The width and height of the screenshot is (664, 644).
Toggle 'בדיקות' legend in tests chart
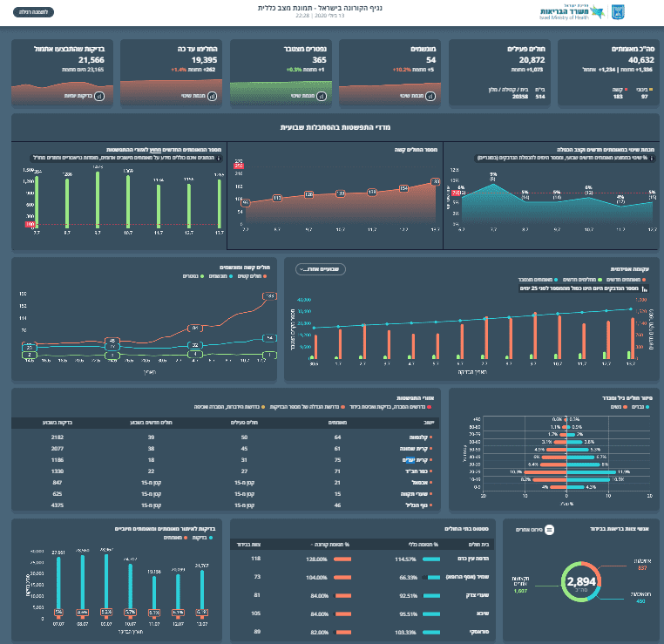(x=202, y=538)
